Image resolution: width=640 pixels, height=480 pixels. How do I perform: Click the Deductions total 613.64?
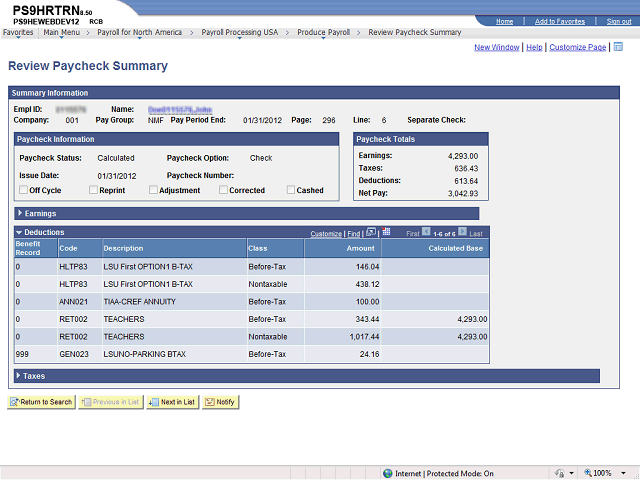tap(466, 181)
